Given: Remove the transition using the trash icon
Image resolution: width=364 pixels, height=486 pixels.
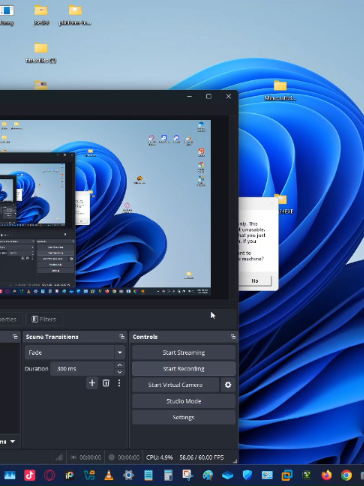Looking at the screenshot, I should pyautogui.click(x=106, y=383).
